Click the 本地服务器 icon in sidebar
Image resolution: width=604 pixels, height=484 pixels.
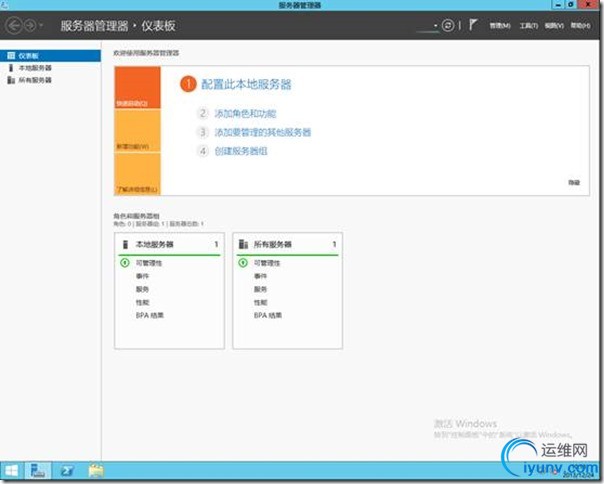click(11, 68)
